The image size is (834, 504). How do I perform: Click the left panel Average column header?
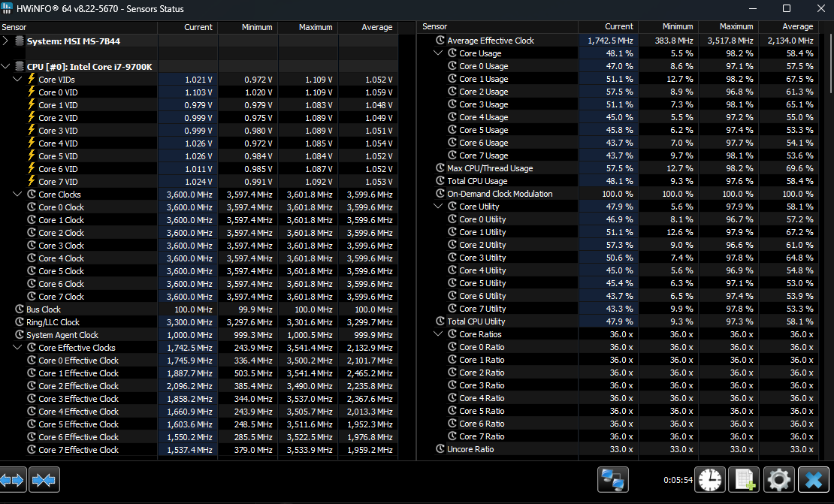coord(368,27)
